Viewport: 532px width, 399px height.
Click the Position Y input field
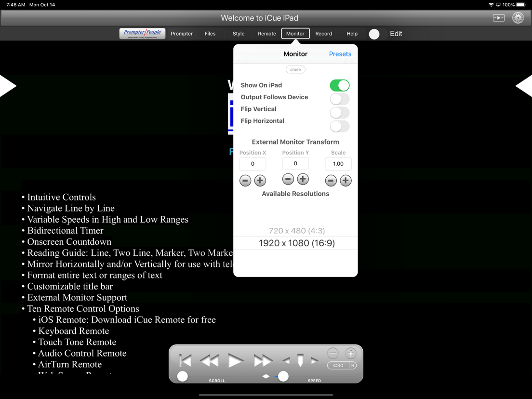pos(295,163)
